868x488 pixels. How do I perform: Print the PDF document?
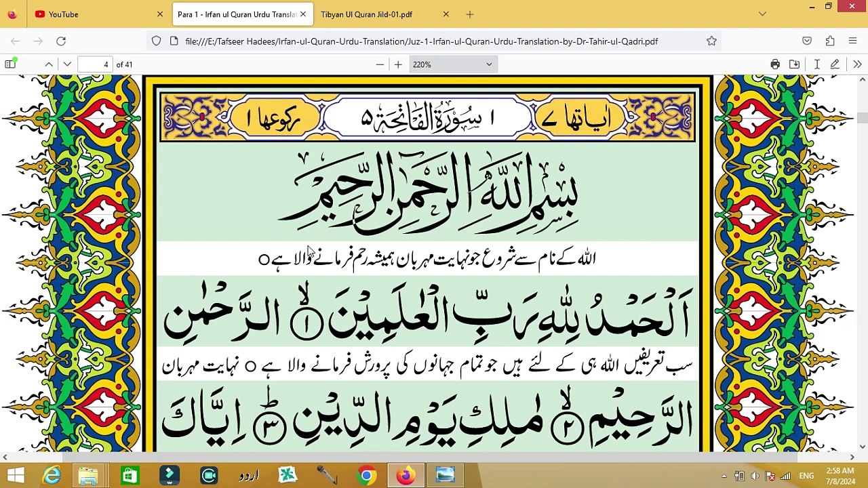coord(775,64)
